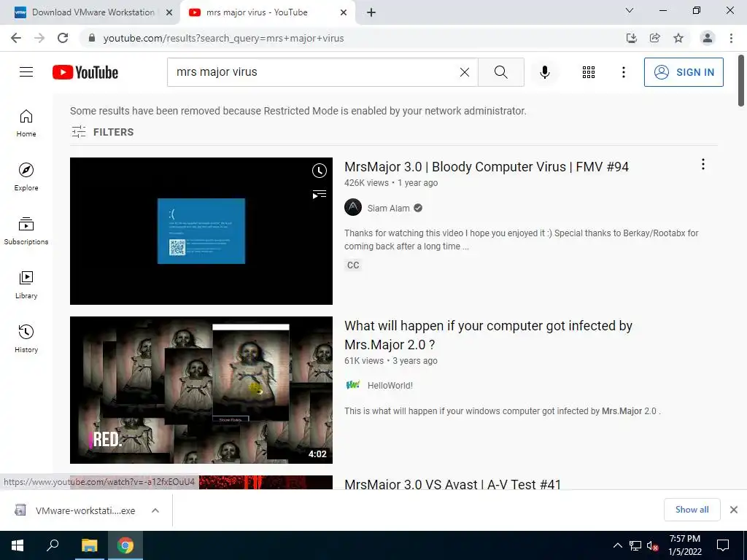Close the Download VMware Workstation tab
This screenshot has height=560, width=747.
click(x=169, y=13)
